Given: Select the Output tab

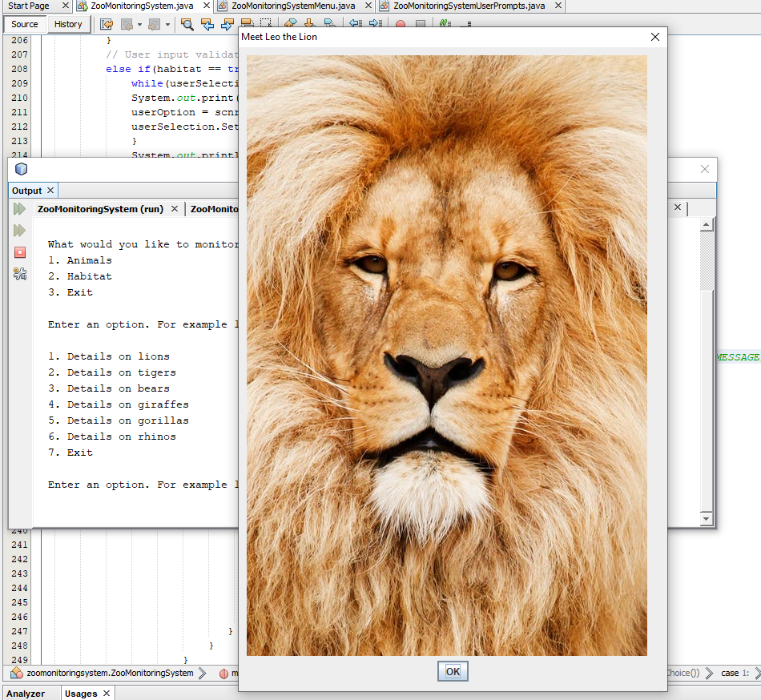Looking at the screenshot, I should (26, 191).
